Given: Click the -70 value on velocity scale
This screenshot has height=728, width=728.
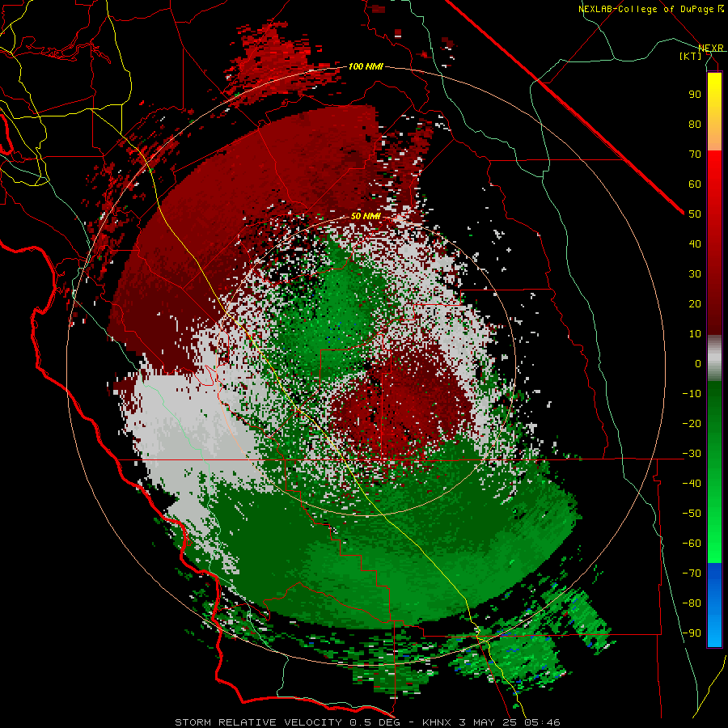Looking at the screenshot, I should pyautogui.click(x=692, y=574).
